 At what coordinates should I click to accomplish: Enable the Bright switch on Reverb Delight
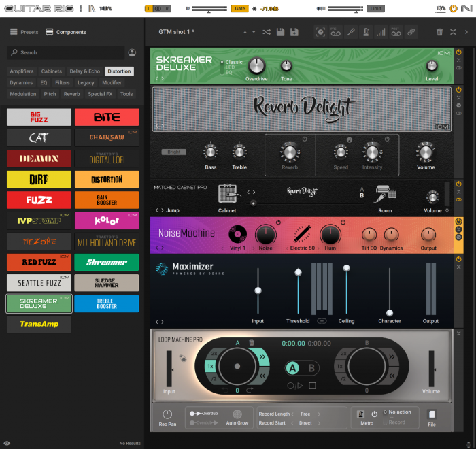[173, 152]
